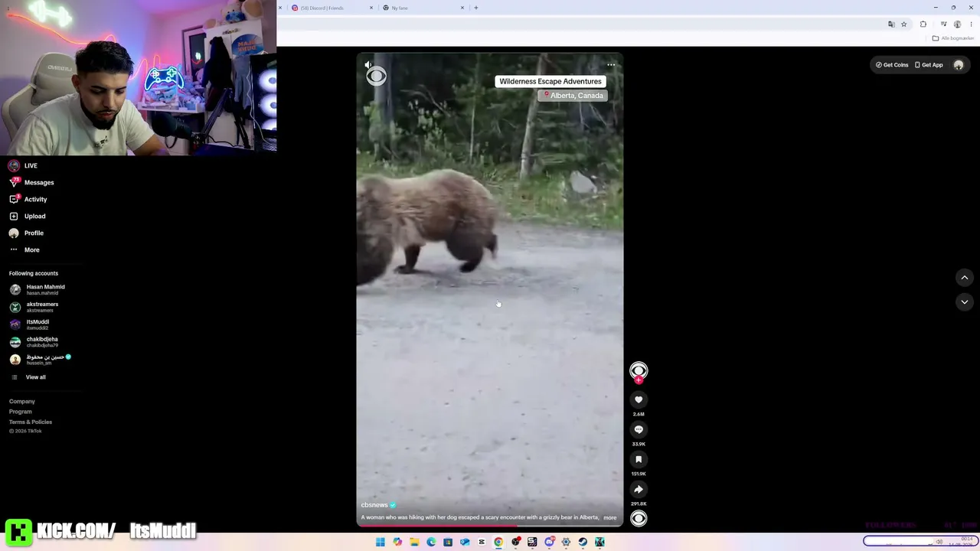Open Hasan Mahmid's account
The height and width of the screenshot is (551, 980).
pos(38,289)
